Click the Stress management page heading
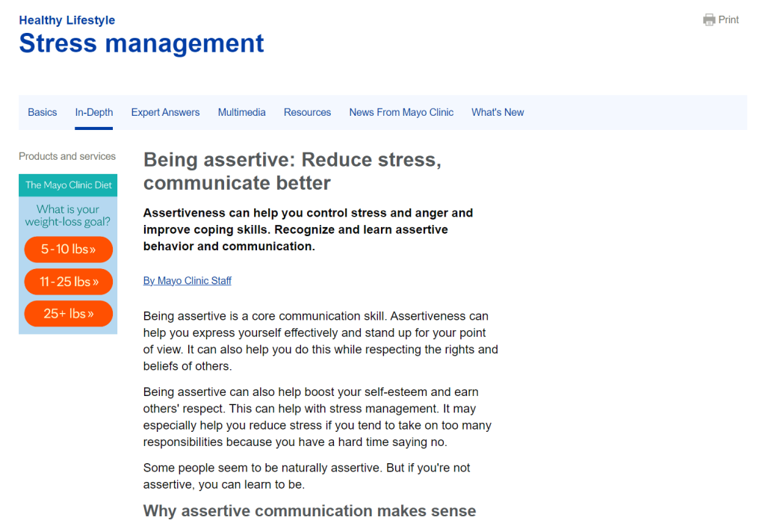 [140, 43]
